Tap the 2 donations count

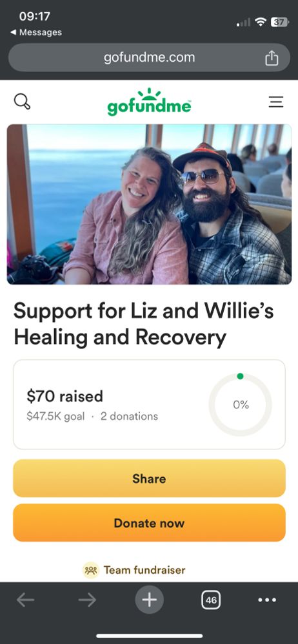tap(129, 417)
